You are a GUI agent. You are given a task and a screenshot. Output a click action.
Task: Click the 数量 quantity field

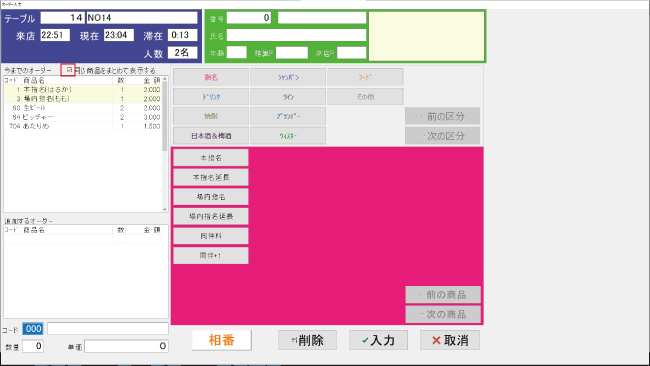point(33,346)
